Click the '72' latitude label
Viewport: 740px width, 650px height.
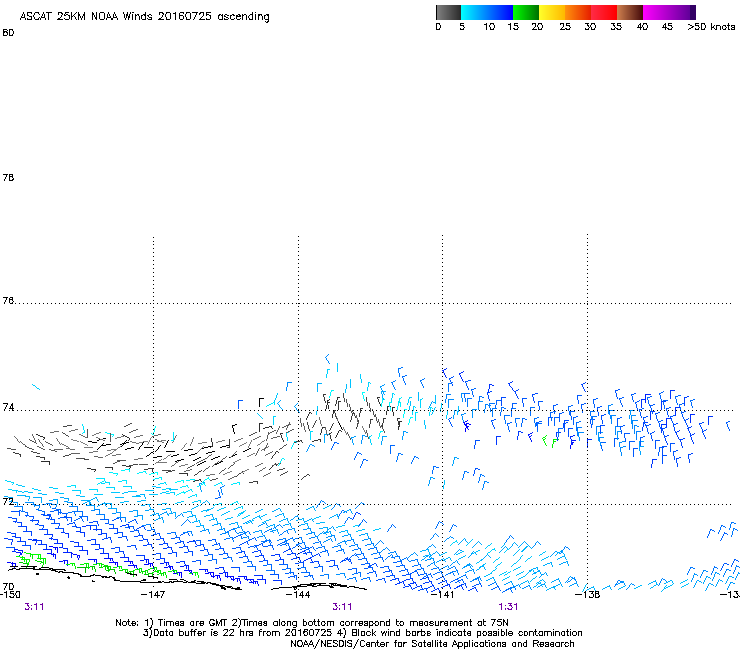click(8, 501)
